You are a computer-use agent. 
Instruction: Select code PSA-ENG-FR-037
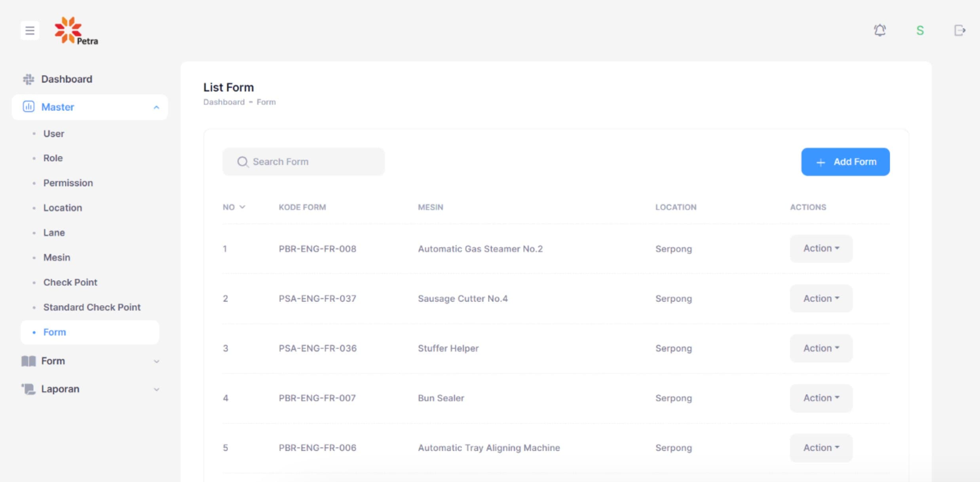pos(317,298)
